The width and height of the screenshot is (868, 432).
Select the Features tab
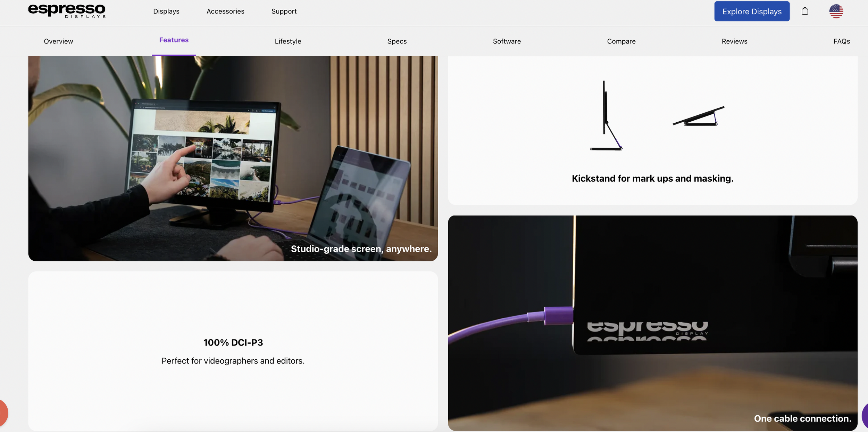pyautogui.click(x=174, y=40)
